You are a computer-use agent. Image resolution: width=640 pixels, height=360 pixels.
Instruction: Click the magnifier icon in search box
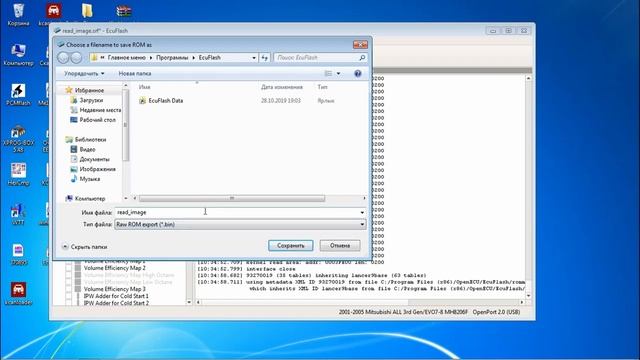click(362, 58)
